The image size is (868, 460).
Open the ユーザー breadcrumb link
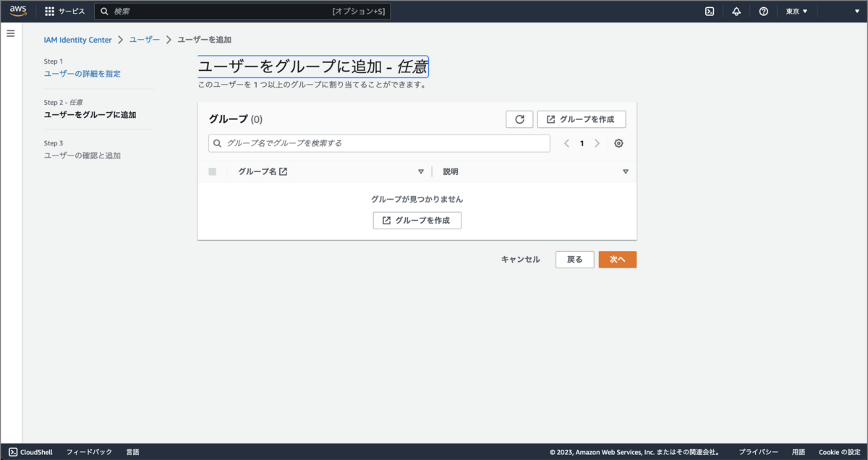pyautogui.click(x=145, y=40)
